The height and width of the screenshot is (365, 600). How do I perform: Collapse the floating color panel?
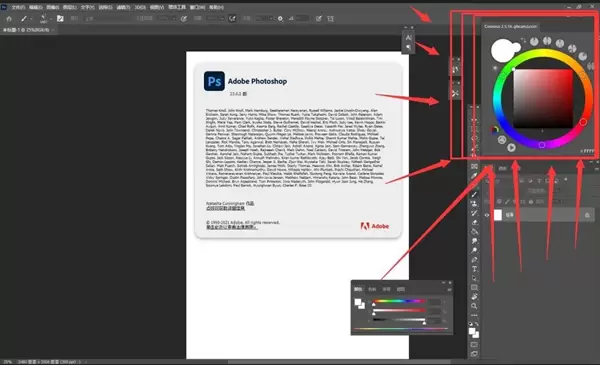click(x=444, y=283)
